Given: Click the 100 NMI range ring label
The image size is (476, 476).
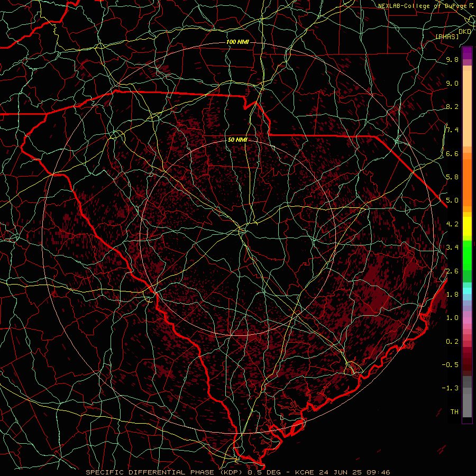Looking at the screenshot, I should (x=237, y=42).
